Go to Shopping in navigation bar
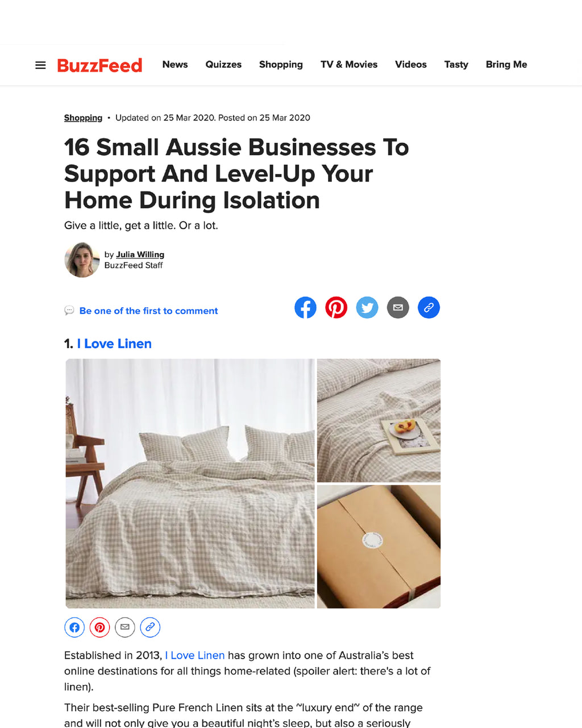 pyautogui.click(x=281, y=64)
